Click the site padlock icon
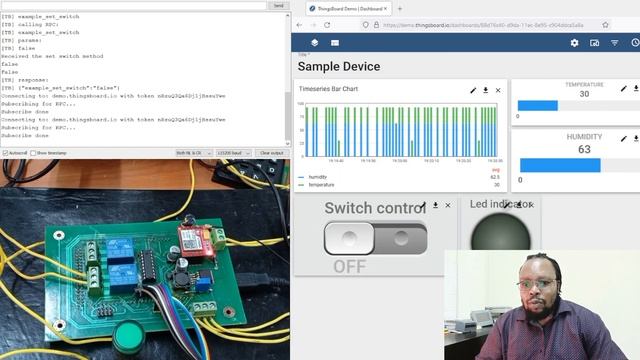The image size is (640, 360). pyautogui.click(x=376, y=25)
